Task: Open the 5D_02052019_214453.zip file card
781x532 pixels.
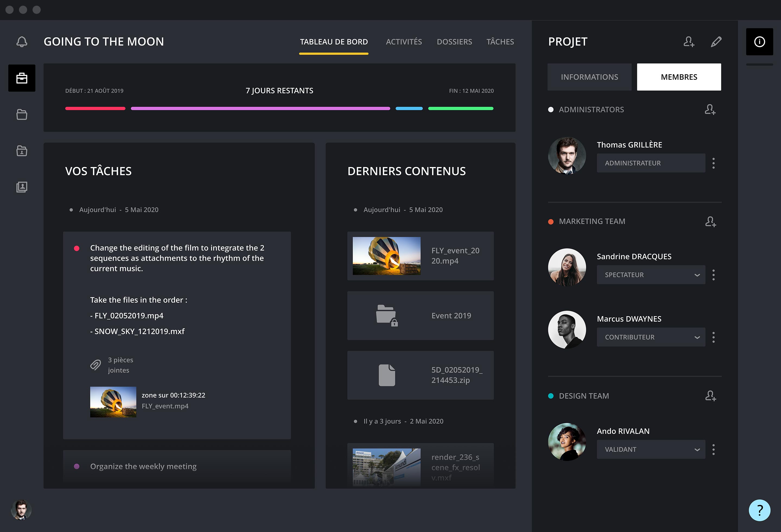Action: (420, 375)
